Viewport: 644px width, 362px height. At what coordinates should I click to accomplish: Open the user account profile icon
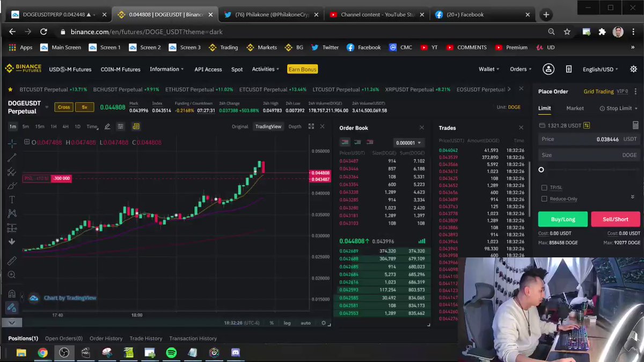(548, 69)
